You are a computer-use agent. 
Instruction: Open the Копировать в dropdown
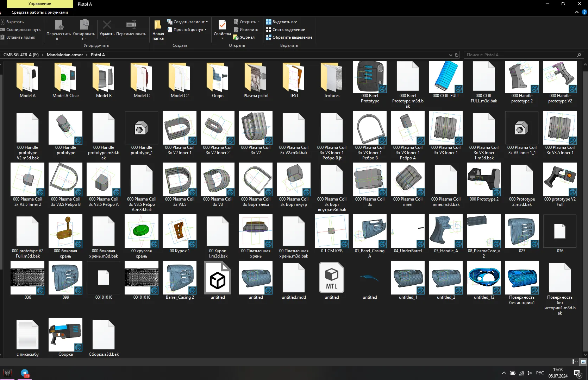(84, 30)
